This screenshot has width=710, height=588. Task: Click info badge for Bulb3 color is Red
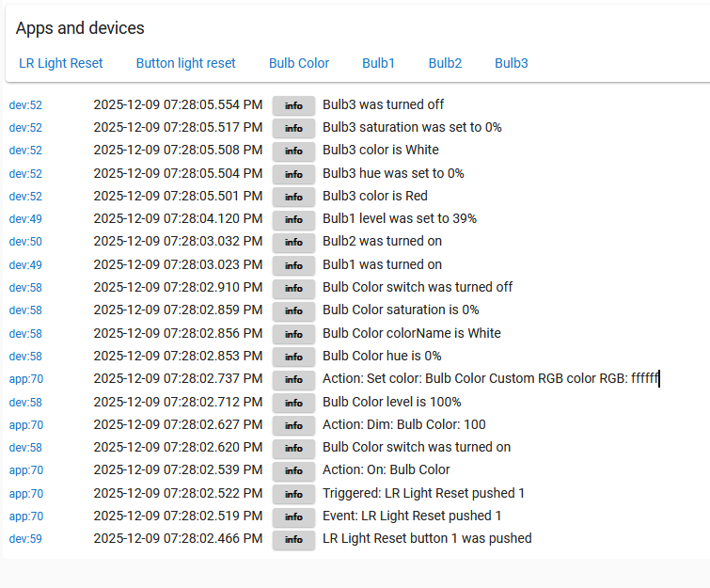[x=293, y=197]
